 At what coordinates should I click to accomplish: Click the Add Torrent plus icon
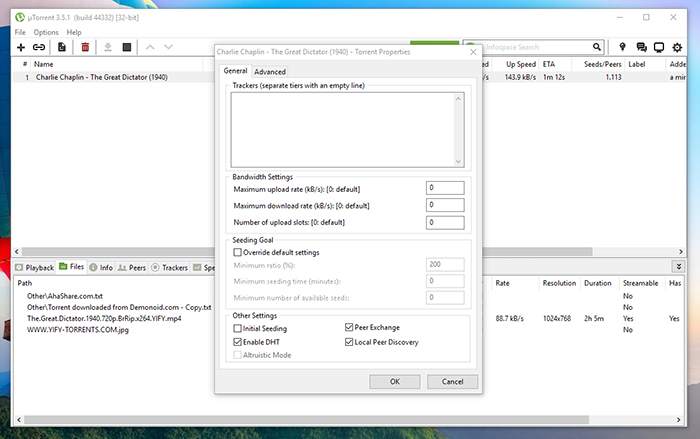[21, 47]
